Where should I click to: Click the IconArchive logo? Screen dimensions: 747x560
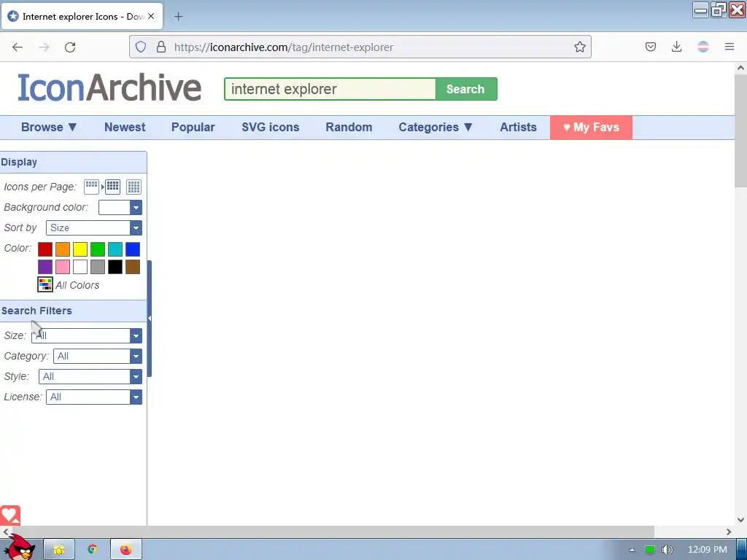pyautogui.click(x=109, y=87)
